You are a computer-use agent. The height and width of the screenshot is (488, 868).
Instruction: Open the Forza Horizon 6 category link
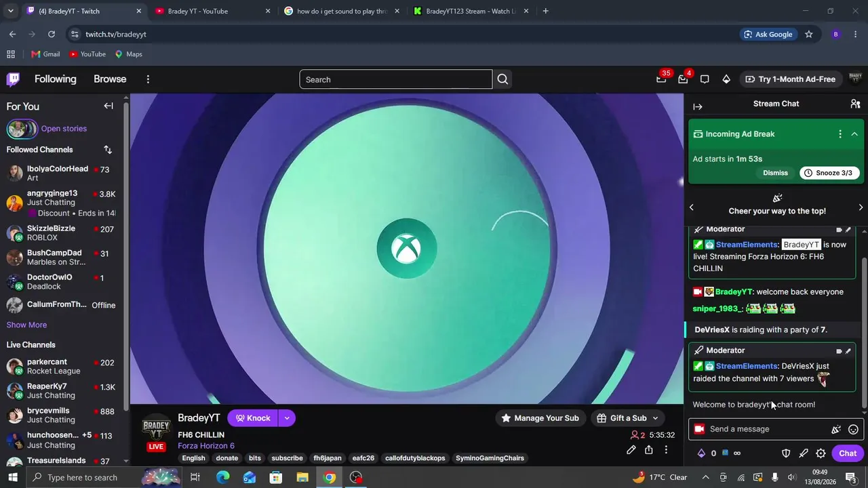click(206, 446)
